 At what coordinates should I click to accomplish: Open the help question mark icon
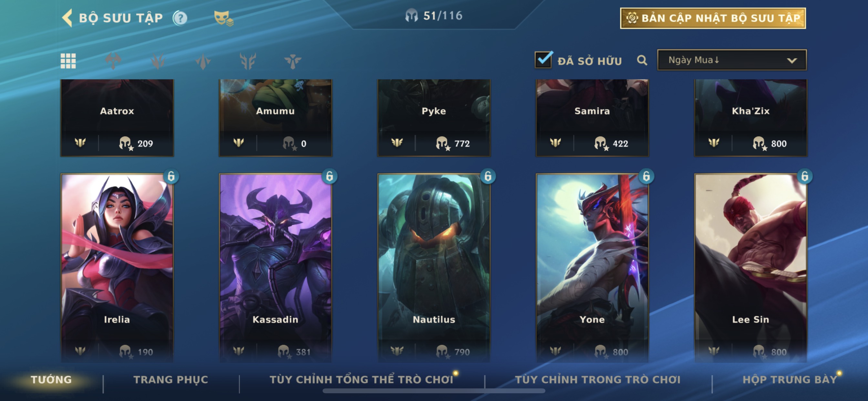180,18
